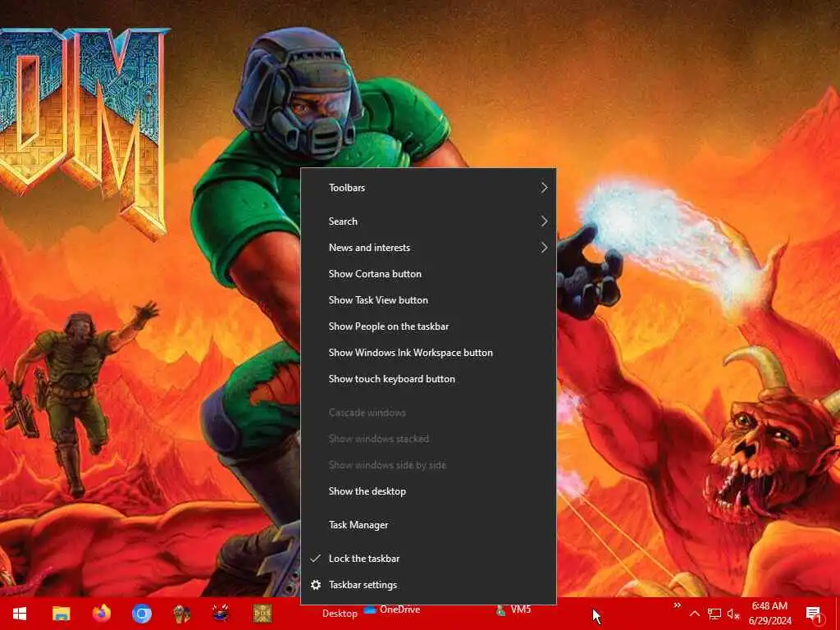
Task: Open the blue Chromium browser icon
Action: click(141, 614)
